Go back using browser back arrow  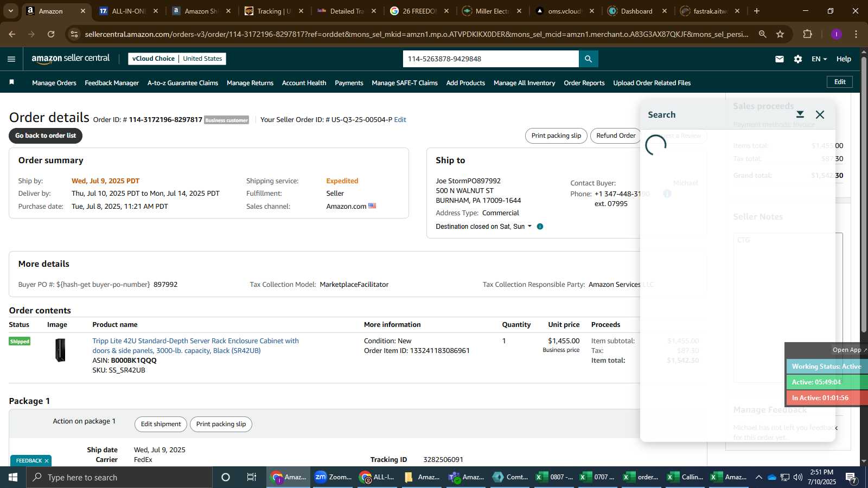[x=12, y=34]
